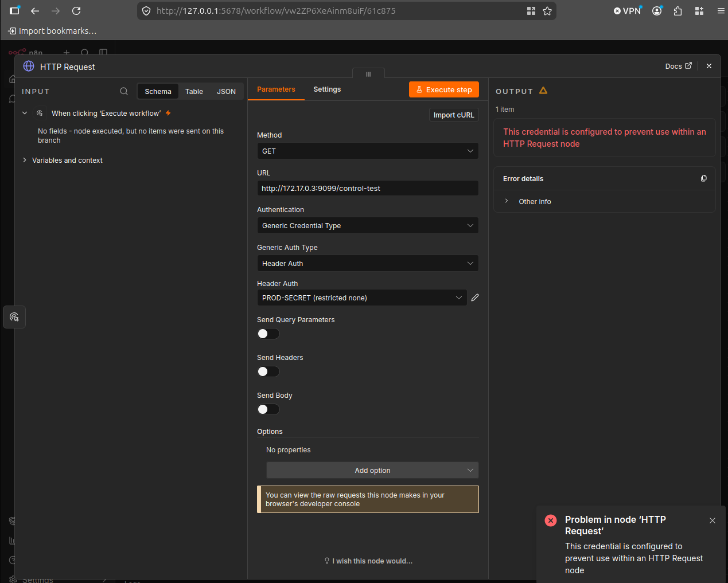Expand Other info error details
728x583 pixels.
(507, 201)
